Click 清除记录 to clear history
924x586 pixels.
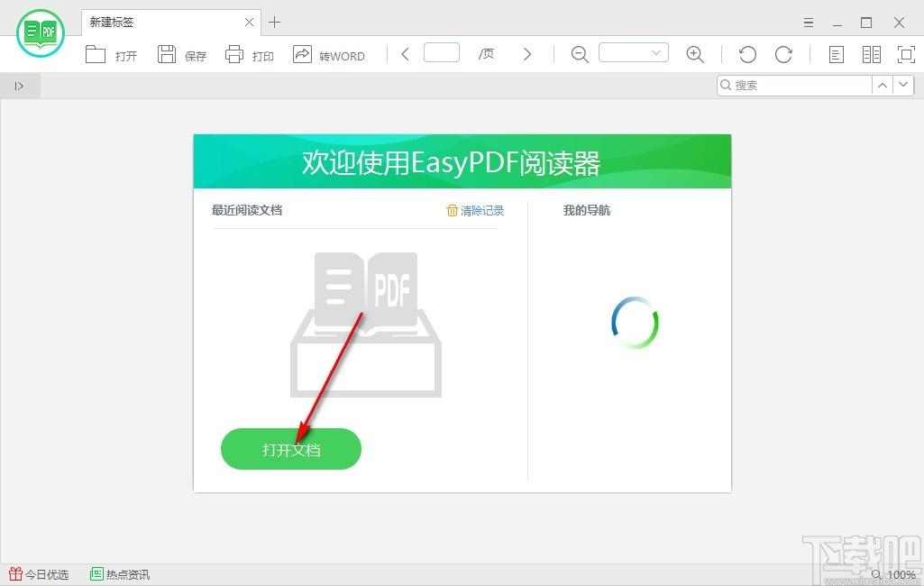476,210
